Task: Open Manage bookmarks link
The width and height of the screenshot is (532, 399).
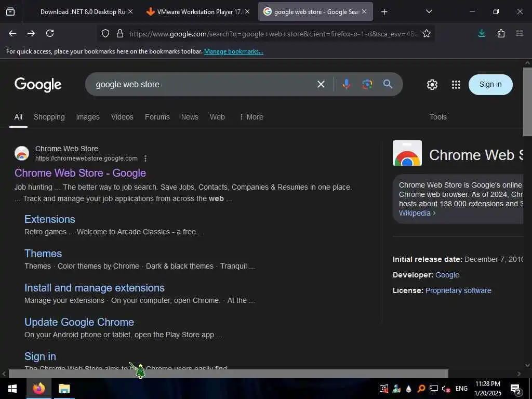Action: (x=233, y=51)
